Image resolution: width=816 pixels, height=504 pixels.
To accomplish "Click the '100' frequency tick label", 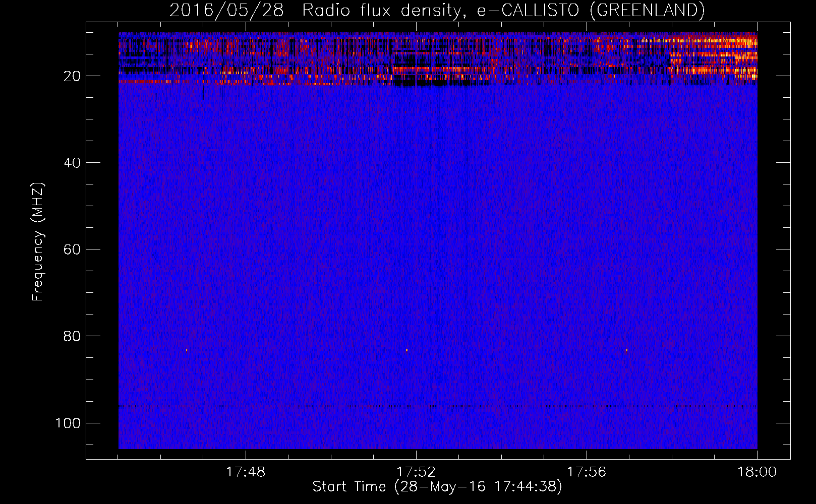I will [68, 423].
